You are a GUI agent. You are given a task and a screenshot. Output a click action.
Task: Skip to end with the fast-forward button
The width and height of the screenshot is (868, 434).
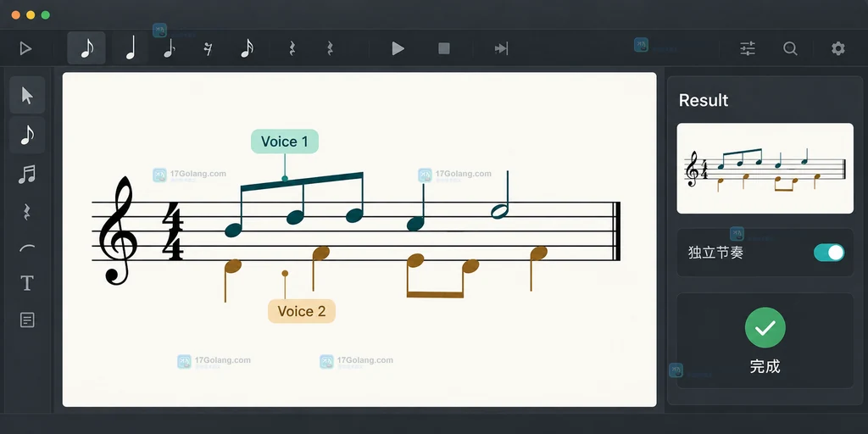(501, 48)
